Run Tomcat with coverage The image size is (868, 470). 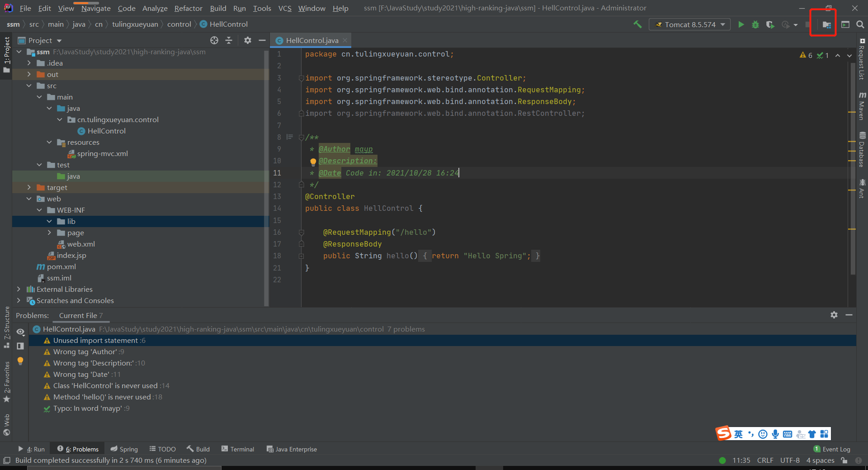click(x=770, y=24)
